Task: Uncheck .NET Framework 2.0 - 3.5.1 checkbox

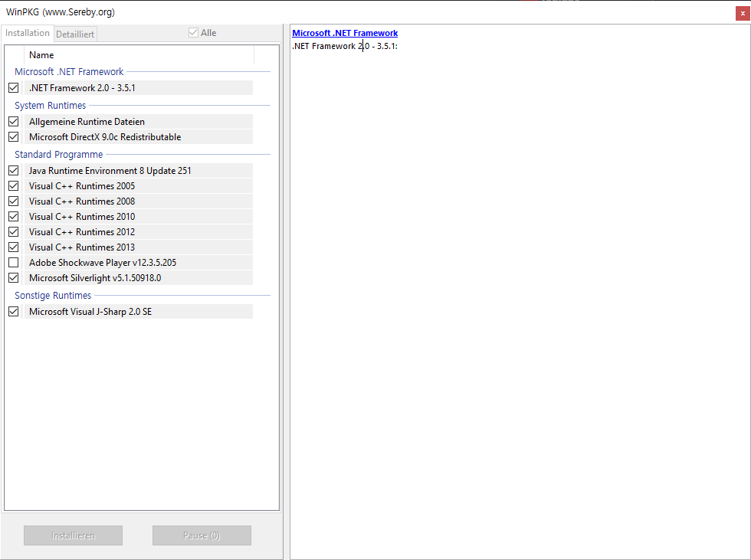Action: click(14, 88)
